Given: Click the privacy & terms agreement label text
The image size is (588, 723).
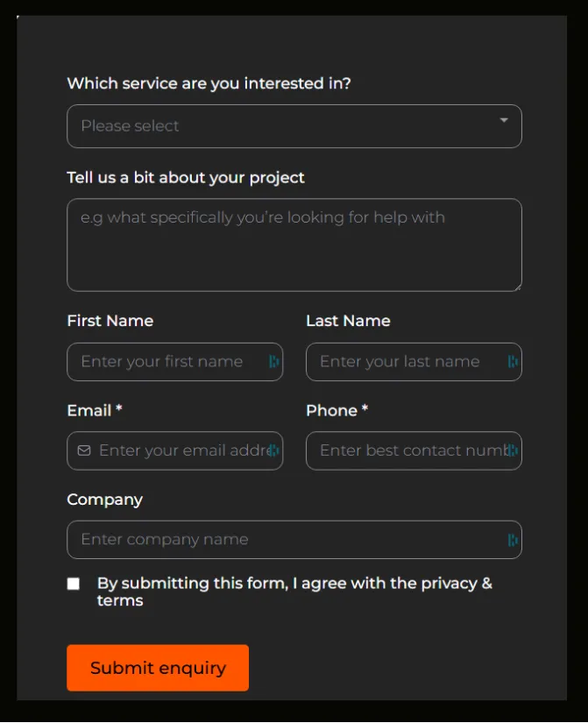Looking at the screenshot, I should pos(294,592).
